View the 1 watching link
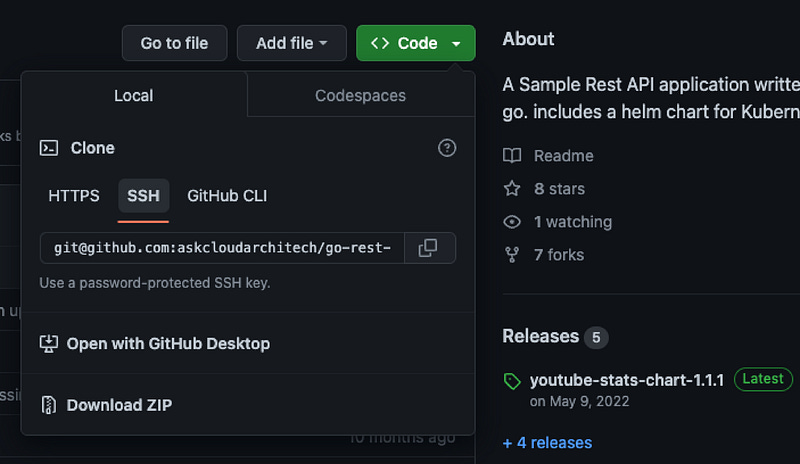This screenshot has width=800, height=464. tap(572, 222)
